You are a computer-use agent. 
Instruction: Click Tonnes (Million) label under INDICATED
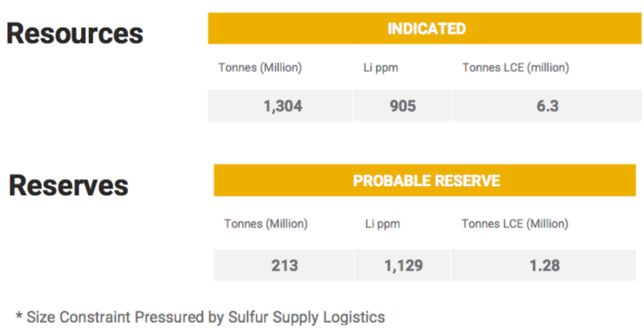coord(260,68)
